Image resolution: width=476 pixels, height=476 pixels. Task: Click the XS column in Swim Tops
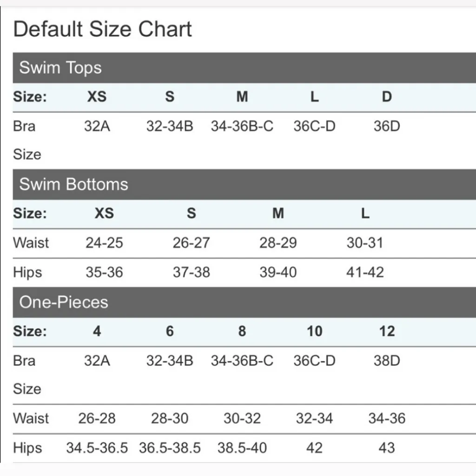97,97
